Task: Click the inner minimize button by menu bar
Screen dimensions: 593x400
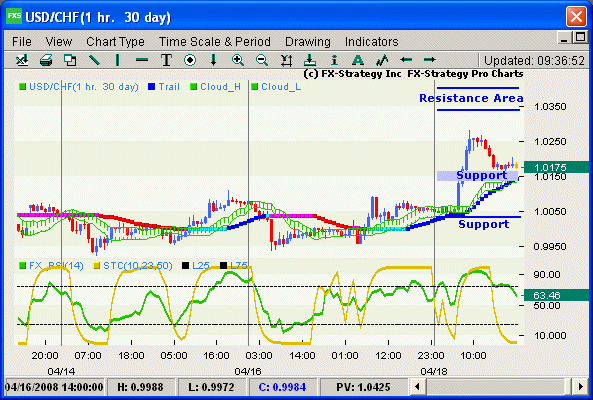Action: pyautogui.click(x=564, y=38)
